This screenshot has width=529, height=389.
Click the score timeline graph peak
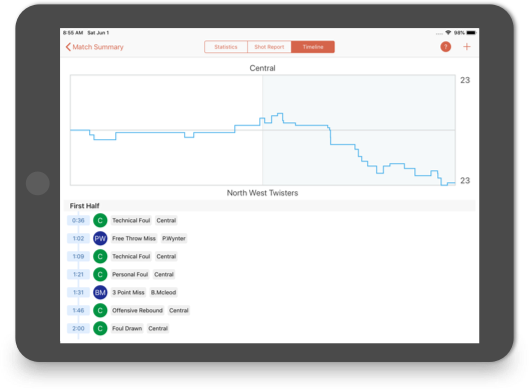(279, 114)
